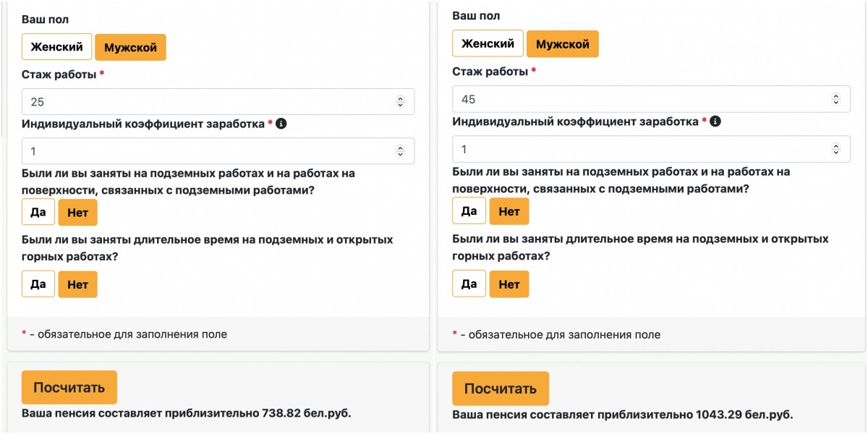Click the stepper arrows of the стаж 45 field

[836, 99]
